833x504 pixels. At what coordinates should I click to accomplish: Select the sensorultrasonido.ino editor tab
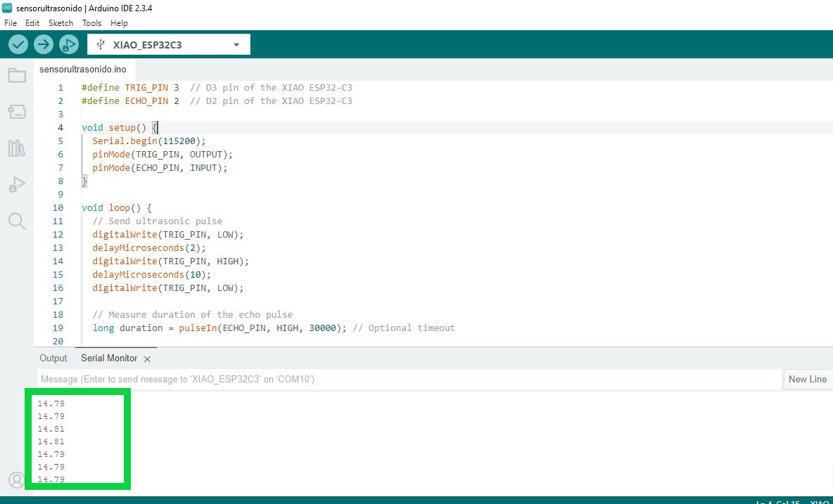84,70
